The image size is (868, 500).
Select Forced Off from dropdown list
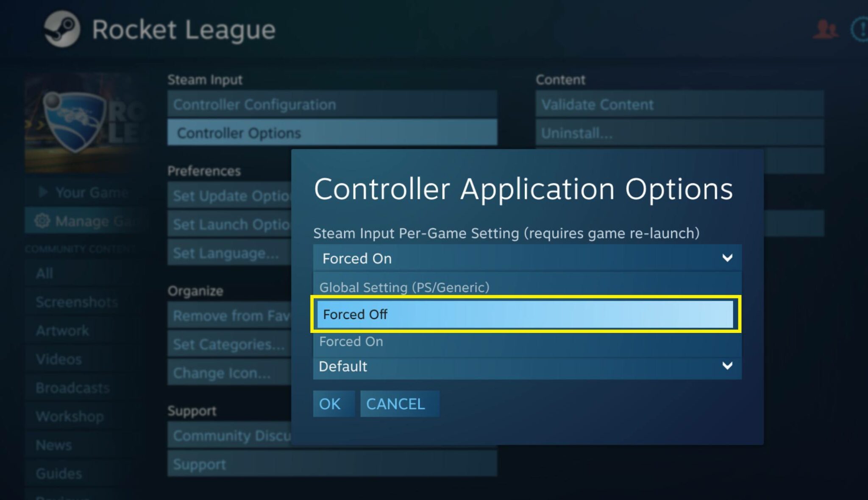(526, 314)
